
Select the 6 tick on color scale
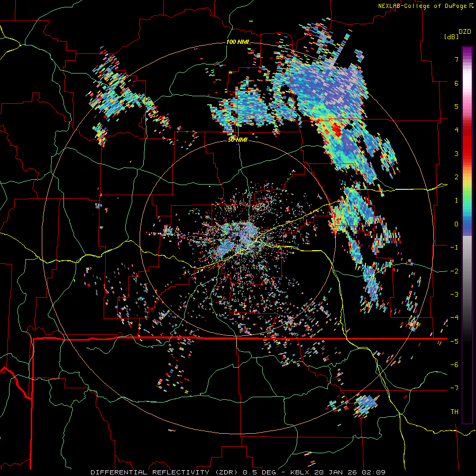tap(456, 83)
